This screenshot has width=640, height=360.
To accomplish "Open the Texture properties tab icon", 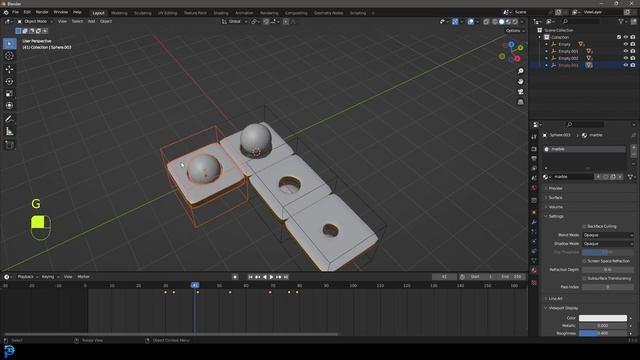I will tap(534, 282).
